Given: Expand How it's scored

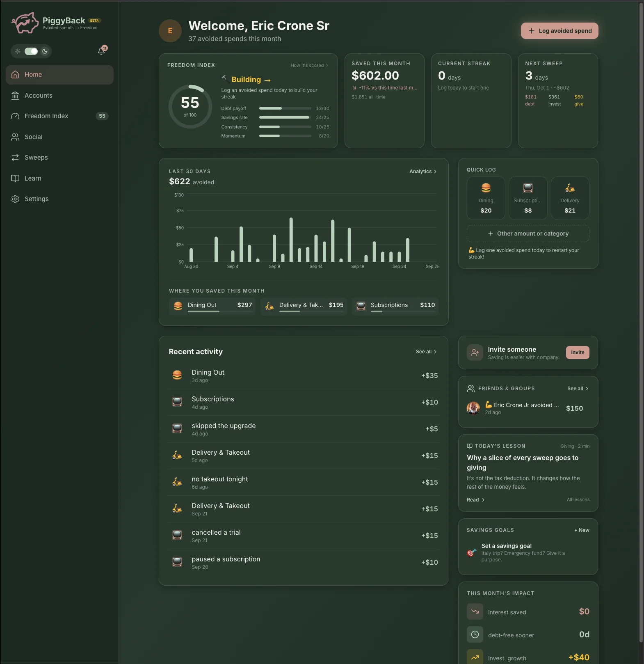Looking at the screenshot, I should 309,65.
